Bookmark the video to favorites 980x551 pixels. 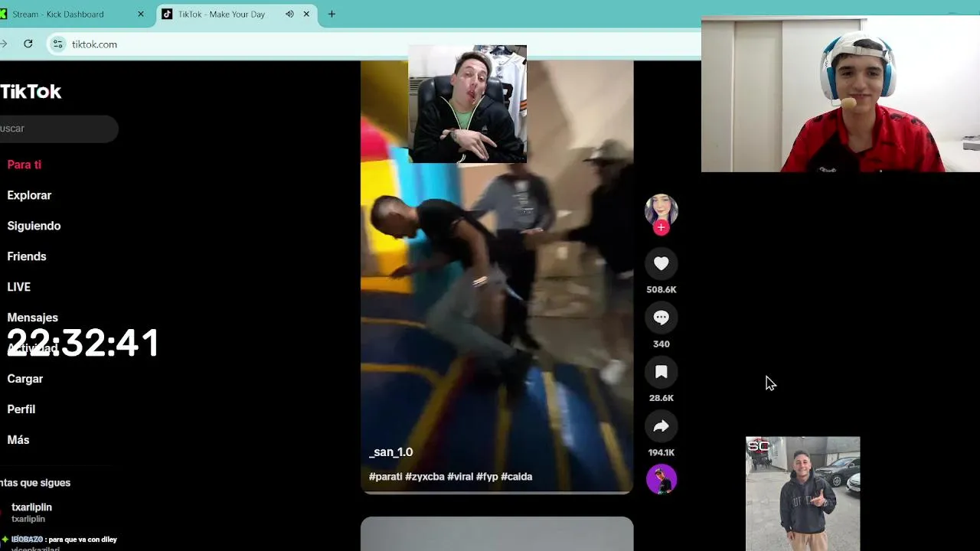coord(661,372)
